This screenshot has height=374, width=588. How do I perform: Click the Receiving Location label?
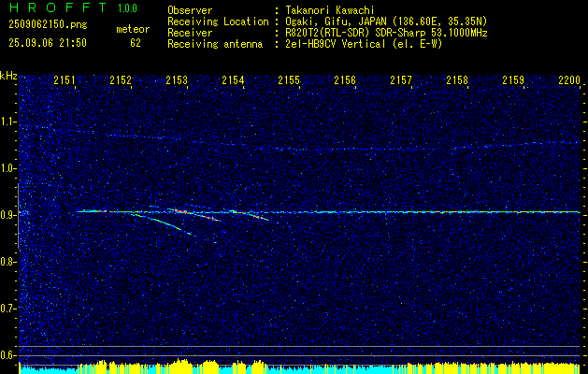(218, 22)
